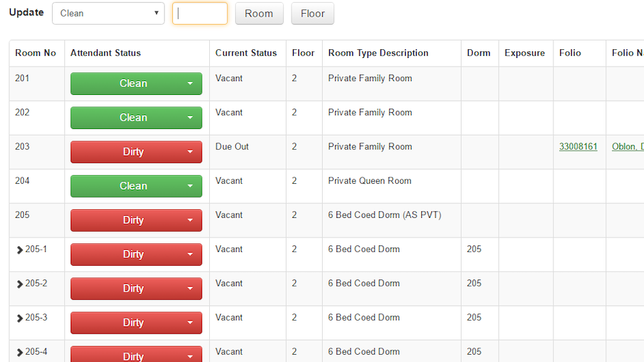Click the Room Type Description header
This screenshot has height=362, width=644.
pyautogui.click(x=378, y=53)
